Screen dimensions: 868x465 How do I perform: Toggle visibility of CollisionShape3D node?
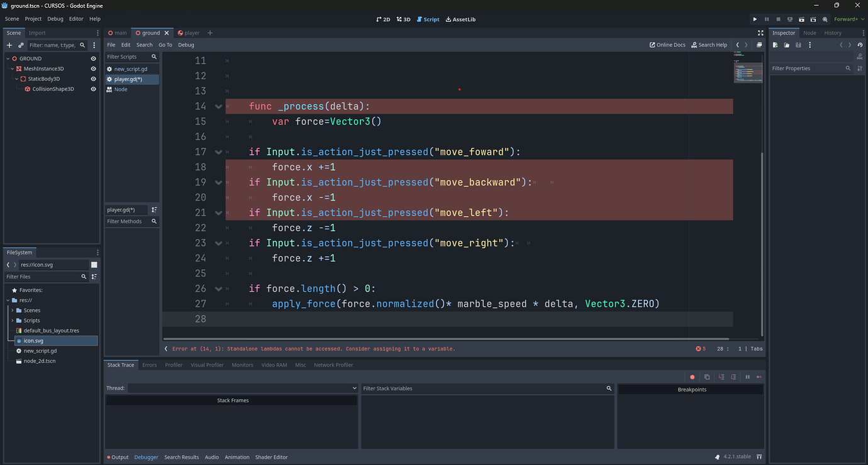(x=94, y=89)
